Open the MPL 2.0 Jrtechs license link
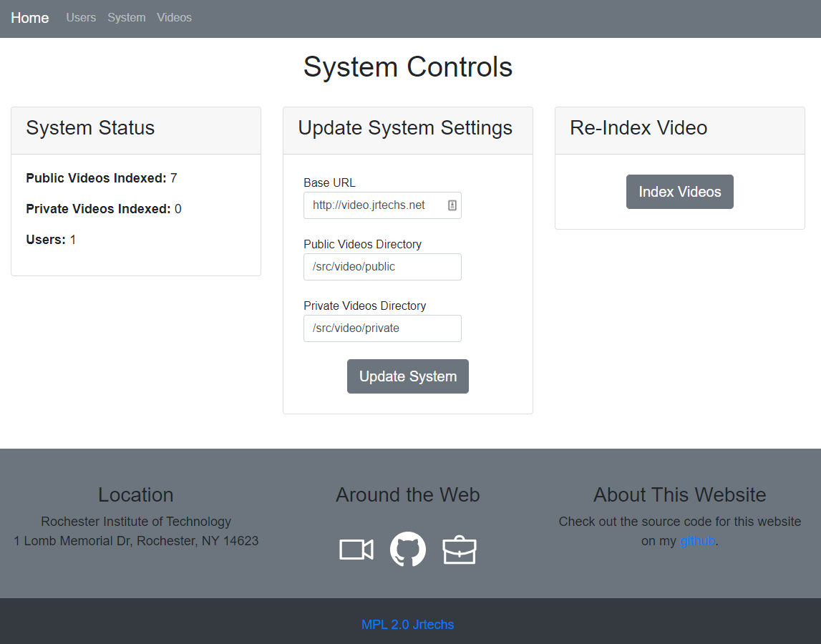The image size is (821, 644). (x=407, y=625)
